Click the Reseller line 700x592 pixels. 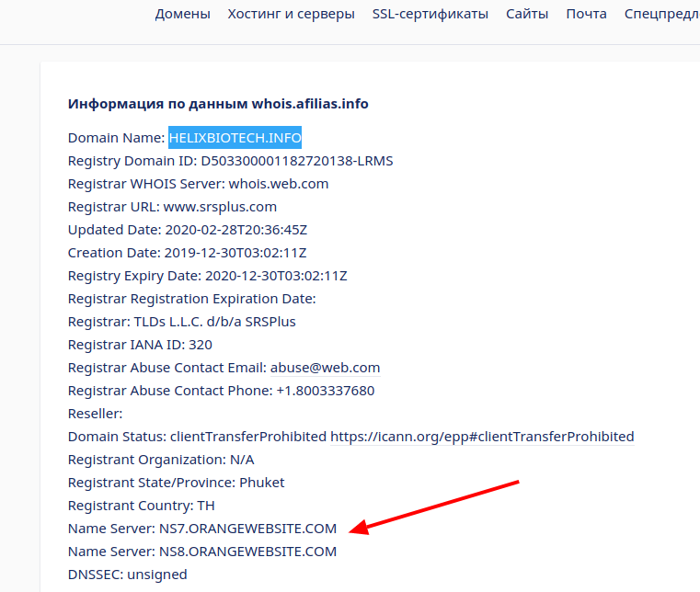coord(95,414)
